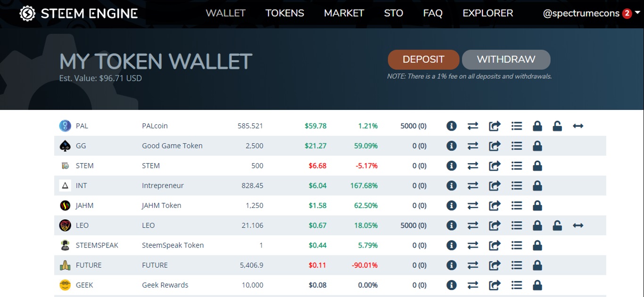Navigate to the MARKET section
The image size is (644, 297).
[x=344, y=13]
